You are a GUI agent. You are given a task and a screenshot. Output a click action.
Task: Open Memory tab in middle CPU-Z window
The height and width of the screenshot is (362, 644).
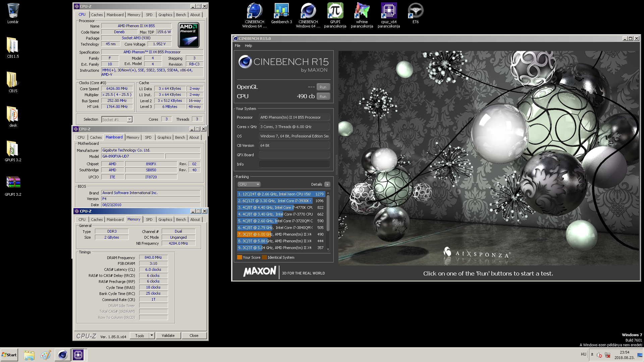click(133, 137)
